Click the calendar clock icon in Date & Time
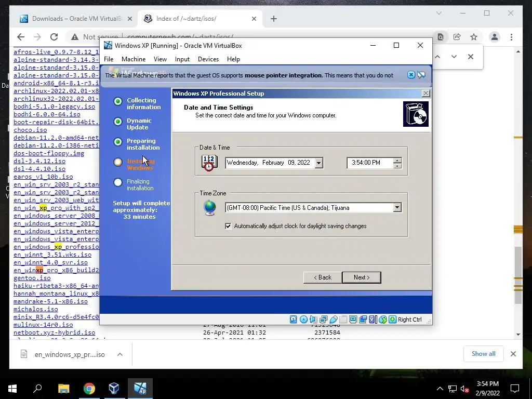Image resolution: width=532 pixels, height=399 pixels. pos(209,163)
